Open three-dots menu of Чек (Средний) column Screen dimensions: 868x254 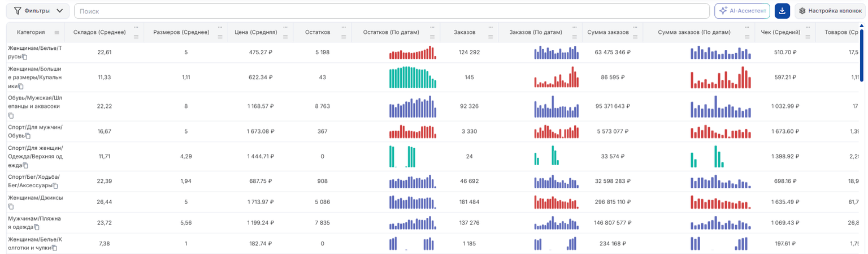(x=809, y=27)
